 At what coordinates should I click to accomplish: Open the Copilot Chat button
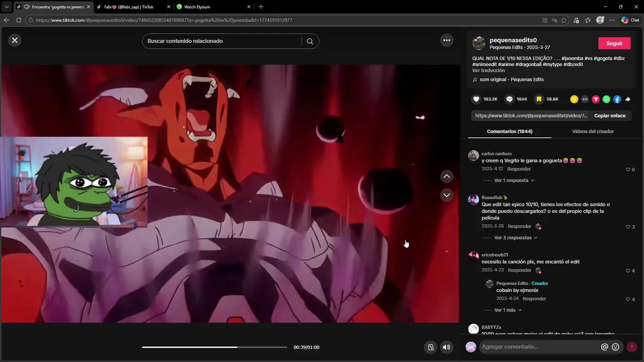[x=630, y=20]
